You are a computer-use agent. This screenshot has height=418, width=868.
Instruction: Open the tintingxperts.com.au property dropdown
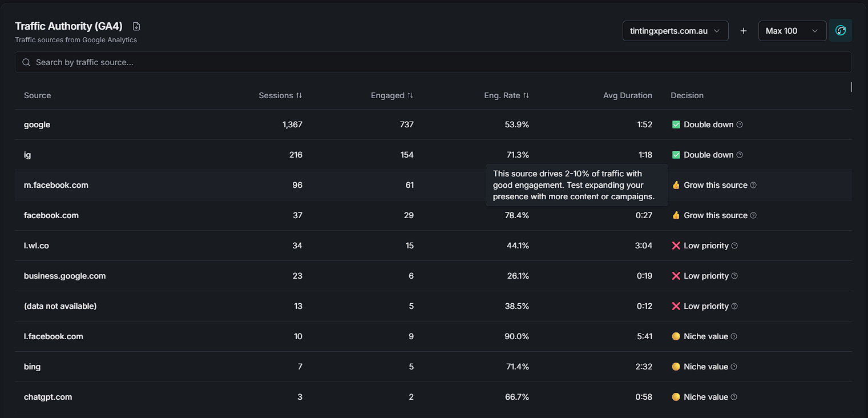675,30
